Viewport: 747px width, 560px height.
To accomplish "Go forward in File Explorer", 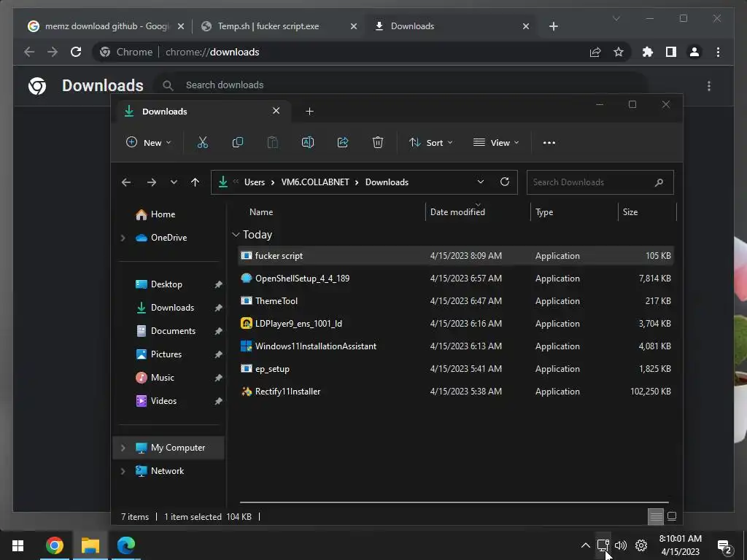I will pos(152,182).
